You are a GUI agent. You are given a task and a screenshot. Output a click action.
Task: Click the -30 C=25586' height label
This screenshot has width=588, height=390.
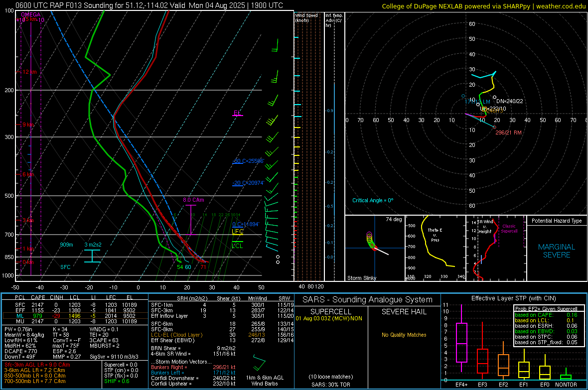tap(248, 161)
